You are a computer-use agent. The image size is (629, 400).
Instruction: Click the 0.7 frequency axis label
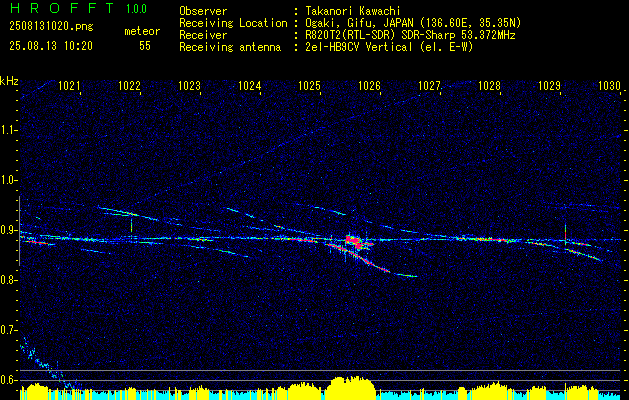pyautogui.click(x=8, y=330)
